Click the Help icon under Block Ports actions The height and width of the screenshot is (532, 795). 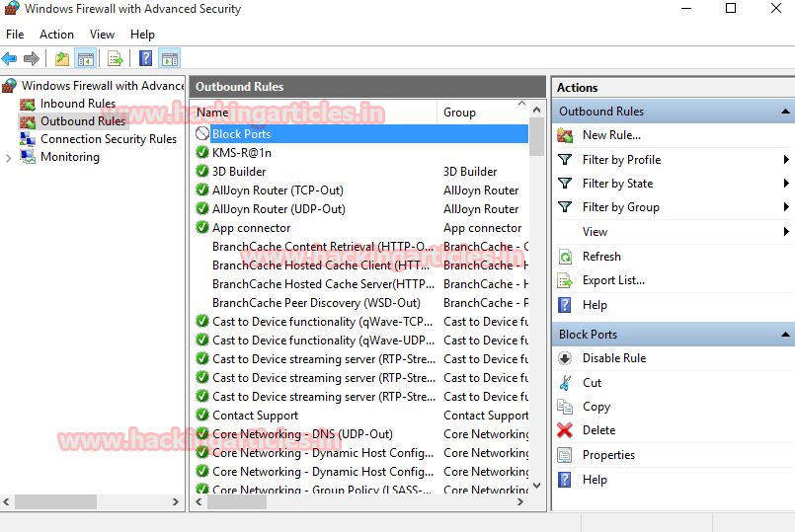click(565, 480)
